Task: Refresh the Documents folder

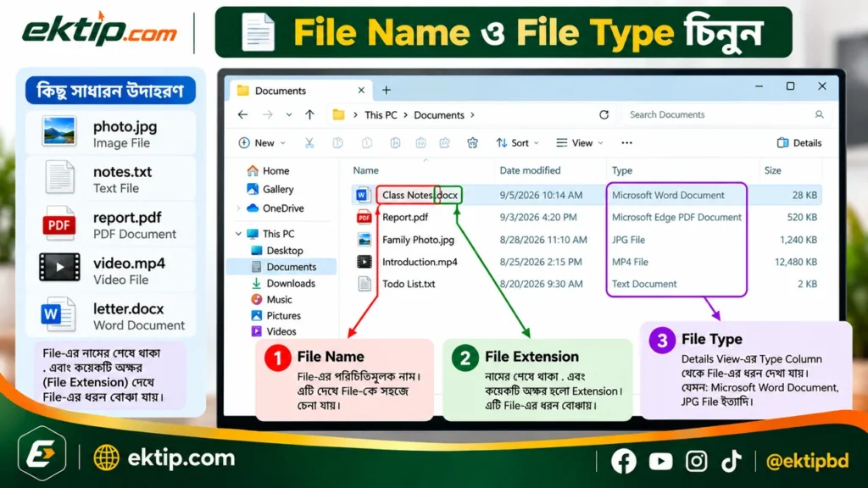Action: click(604, 114)
